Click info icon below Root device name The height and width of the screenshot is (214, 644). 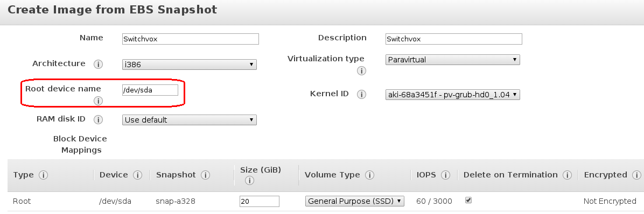tap(98, 101)
